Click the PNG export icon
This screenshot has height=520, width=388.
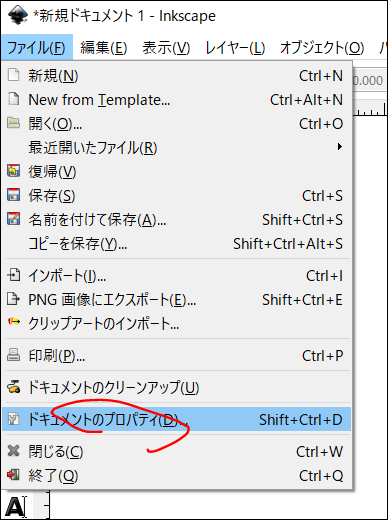click(13, 299)
